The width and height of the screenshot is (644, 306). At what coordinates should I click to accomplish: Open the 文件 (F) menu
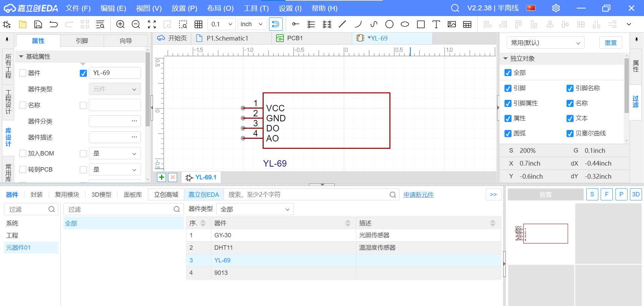[78, 8]
